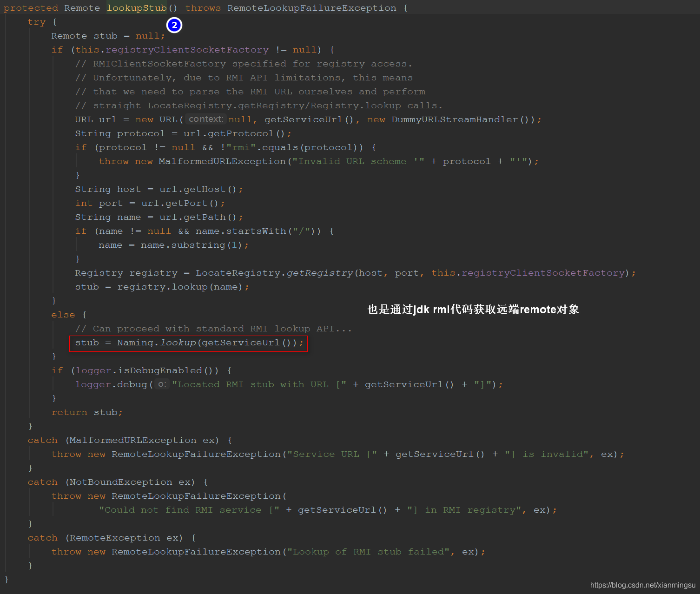The width and height of the screenshot is (700, 594).
Task: Click url.getHost() call
Action: point(198,189)
